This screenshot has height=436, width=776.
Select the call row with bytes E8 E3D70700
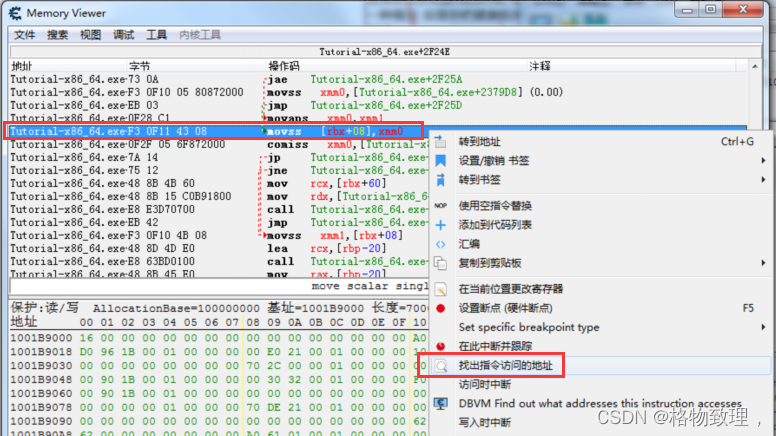(x=219, y=209)
